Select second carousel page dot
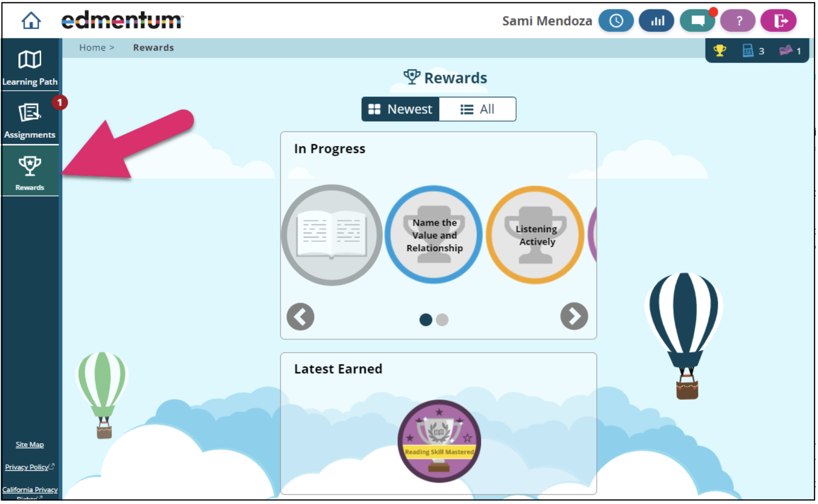This screenshot has width=818, height=504. click(x=442, y=320)
